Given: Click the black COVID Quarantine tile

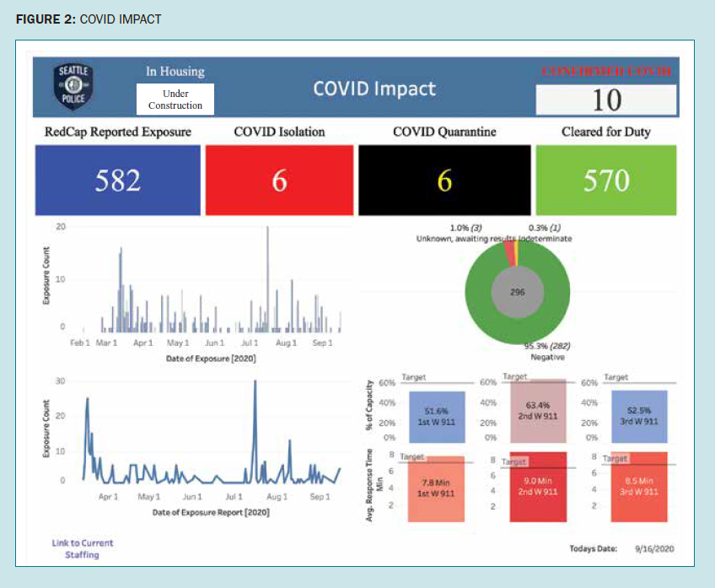Looking at the screenshot, I should coord(444,180).
